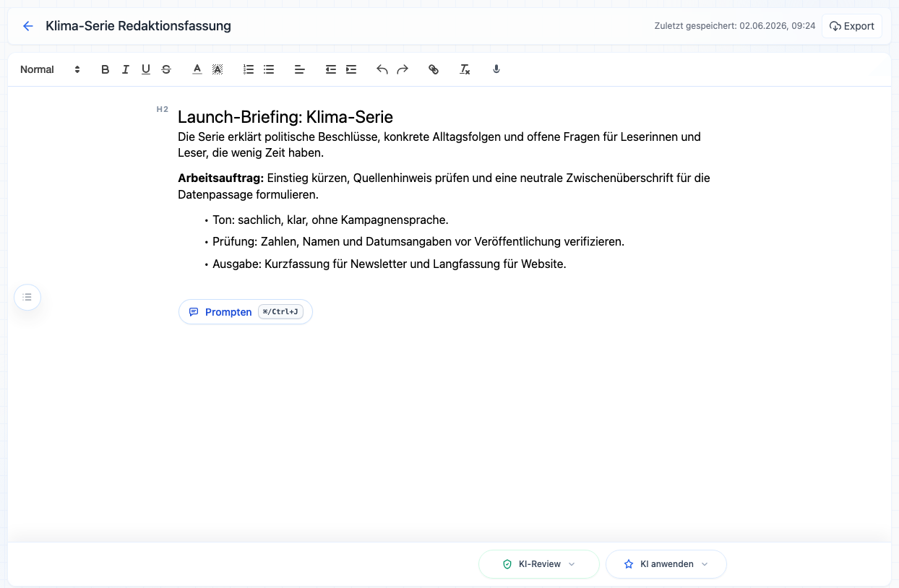Open the KI anwenden dropdown

(666, 564)
